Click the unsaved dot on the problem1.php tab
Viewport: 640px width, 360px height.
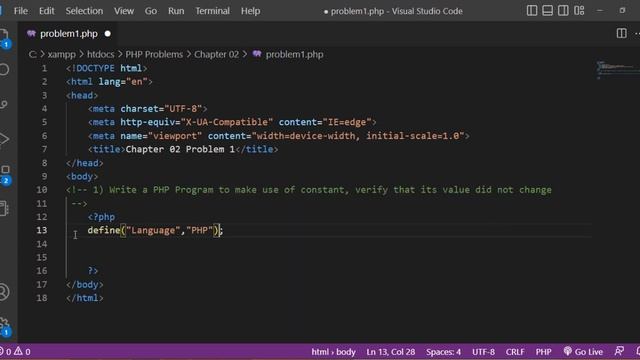point(107,34)
